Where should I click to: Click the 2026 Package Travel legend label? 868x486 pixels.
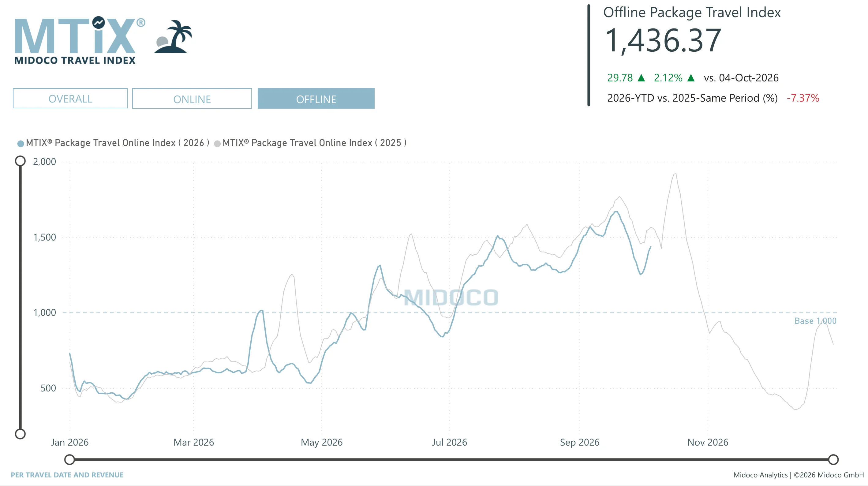118,143
